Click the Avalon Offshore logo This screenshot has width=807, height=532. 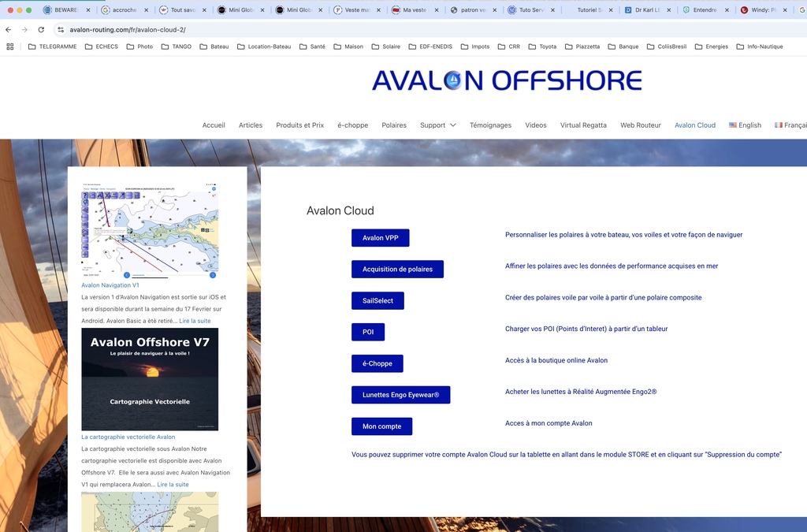point(507,80)
